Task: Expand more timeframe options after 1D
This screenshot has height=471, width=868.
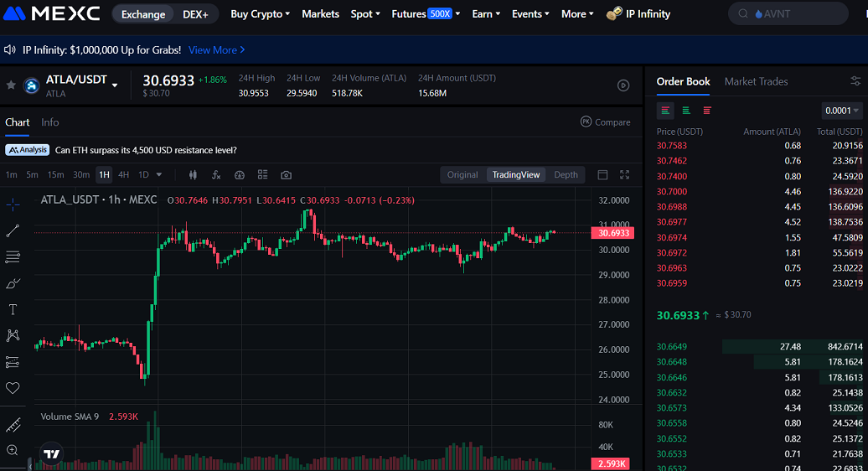Action: coord(159,175)
